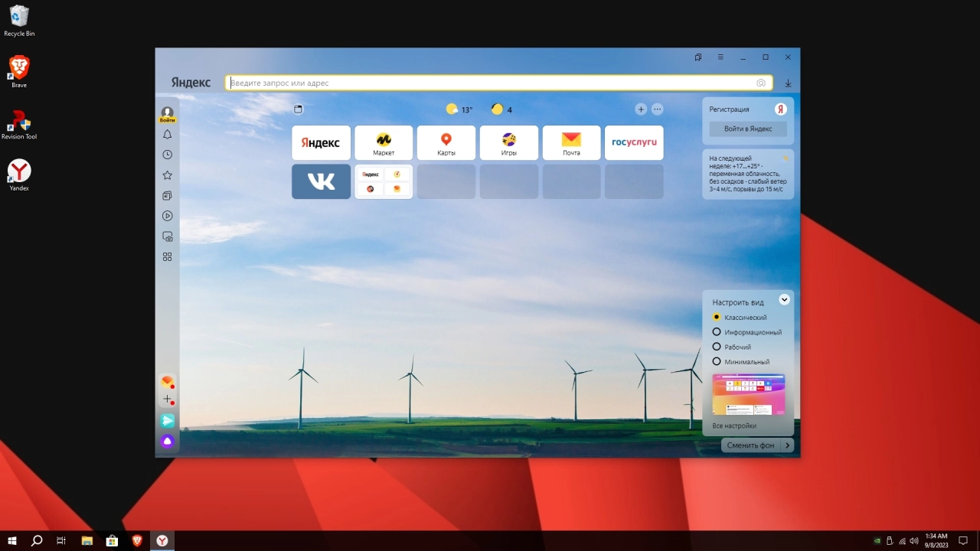Open the Маркет tile
Screen dimensions: 980x551
(x=384, y=143)
